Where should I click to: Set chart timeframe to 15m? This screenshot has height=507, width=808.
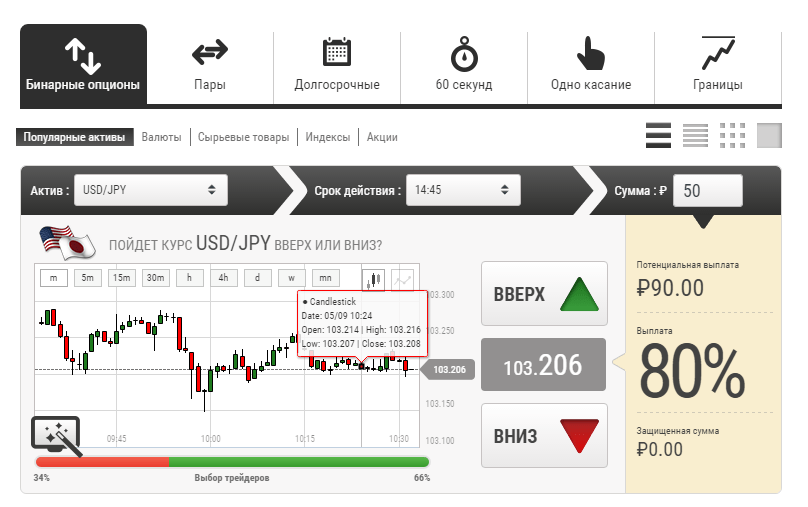point(122,278)
